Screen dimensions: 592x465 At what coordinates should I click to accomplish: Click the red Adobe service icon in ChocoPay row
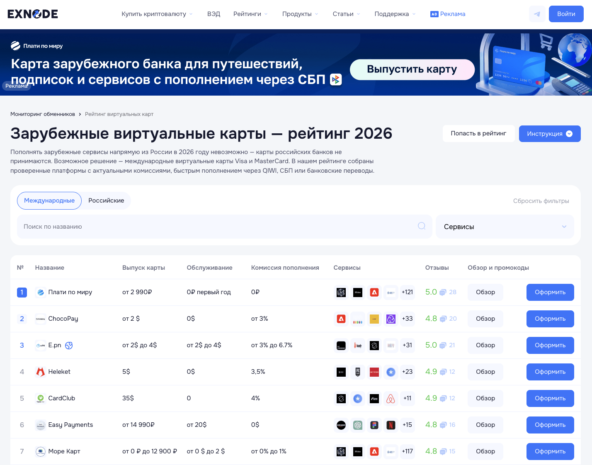tap(341, 319)
